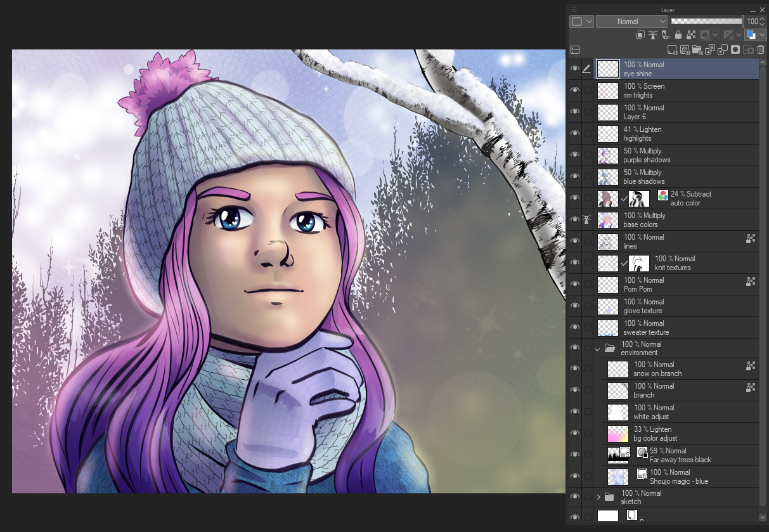Open the blending mode dropdown showing Normal

pyautogui.click(x=632, y=22)
